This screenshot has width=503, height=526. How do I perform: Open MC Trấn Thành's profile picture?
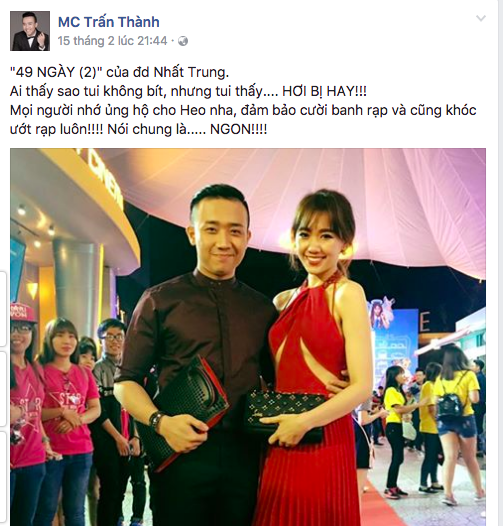(30, 31)
